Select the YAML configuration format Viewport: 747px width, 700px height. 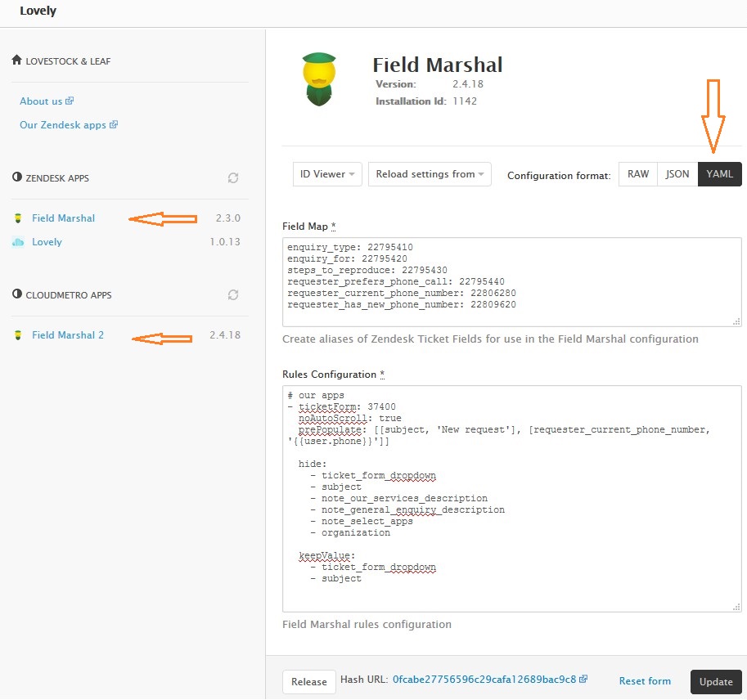pos(719,174)
